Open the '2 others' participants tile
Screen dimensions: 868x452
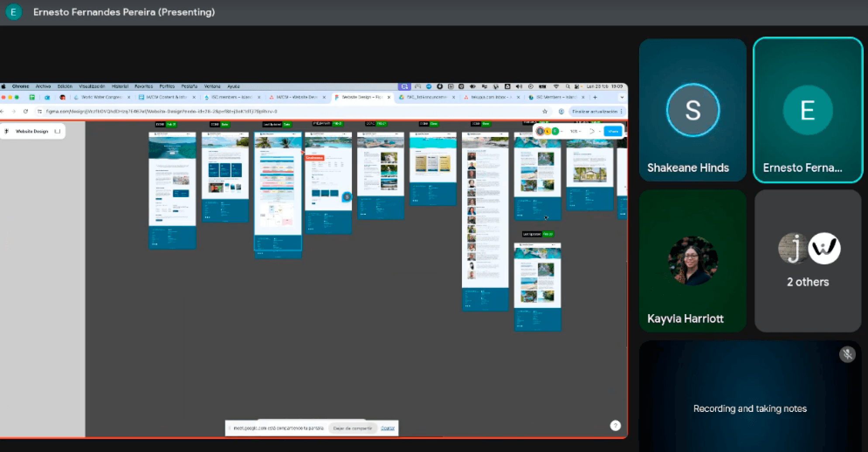[x=808, y=260]
